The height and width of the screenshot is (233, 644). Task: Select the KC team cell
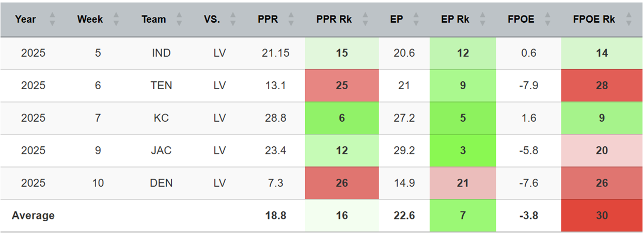coord(161,118)
